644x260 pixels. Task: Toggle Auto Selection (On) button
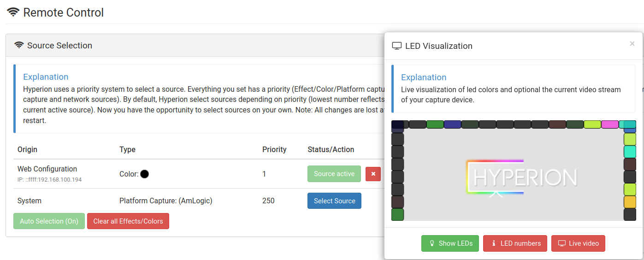pos(49,221)
